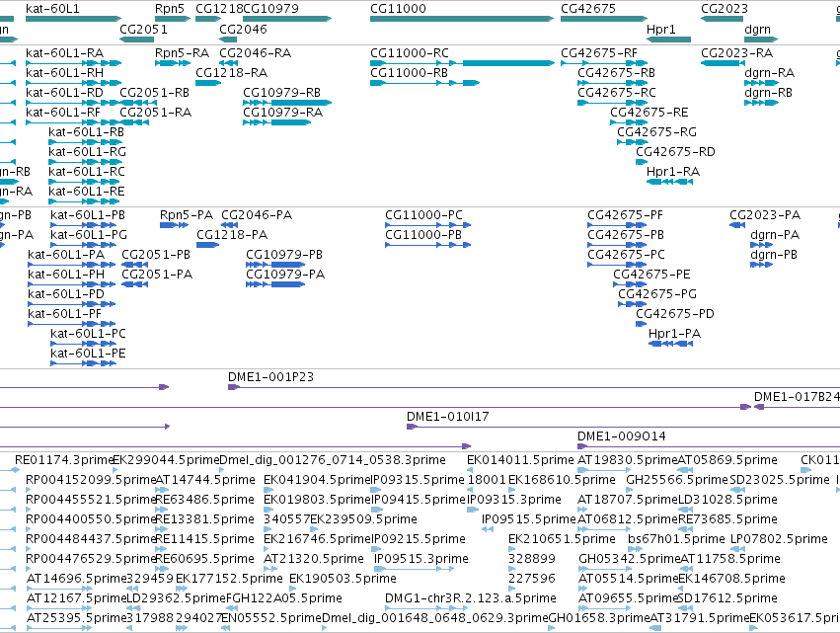
Task: Select the CG1218-PA protein label
Action: tap(232, 235)
